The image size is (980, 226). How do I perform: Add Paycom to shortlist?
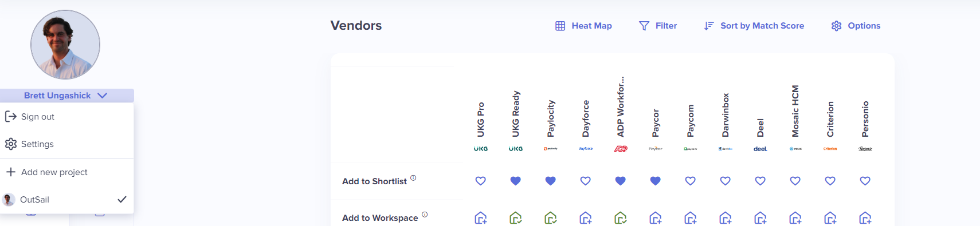click(x=691, y=181)
